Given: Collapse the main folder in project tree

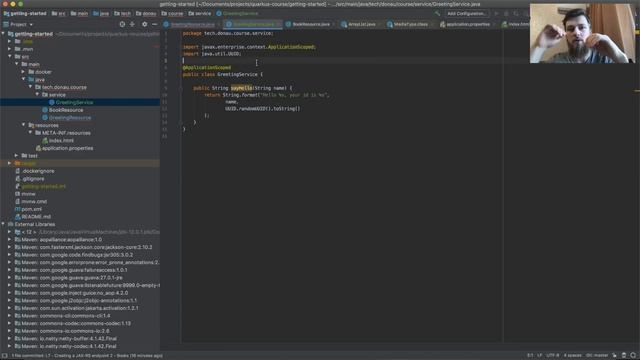Looking at the screenshot, I should [17, 64].
